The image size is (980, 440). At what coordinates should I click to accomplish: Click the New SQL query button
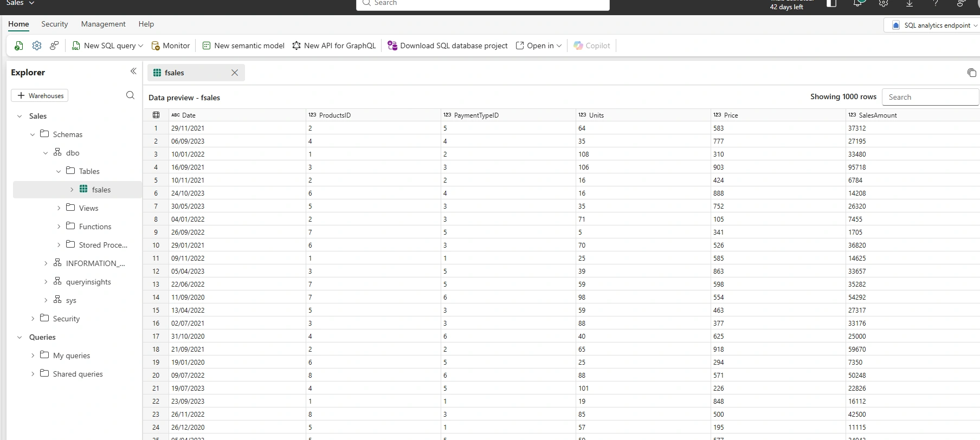pyautogui.click(x=104, y=46)
